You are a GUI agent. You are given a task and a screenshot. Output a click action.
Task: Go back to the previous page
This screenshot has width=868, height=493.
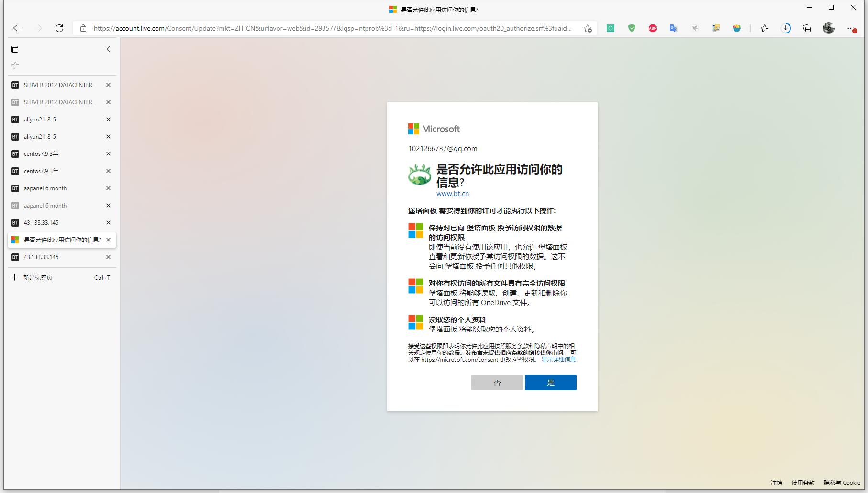pyautogui.click(x=17, y=28)
